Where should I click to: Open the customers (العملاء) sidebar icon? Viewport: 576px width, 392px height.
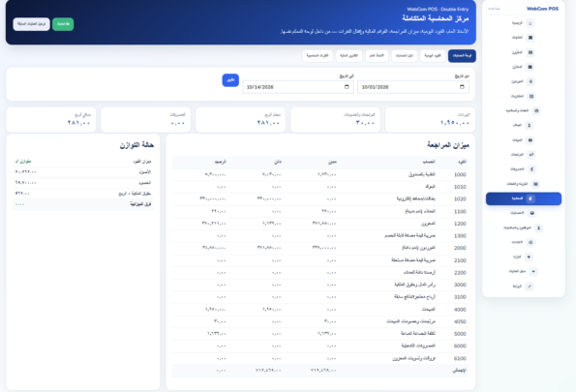click(530, 125)
